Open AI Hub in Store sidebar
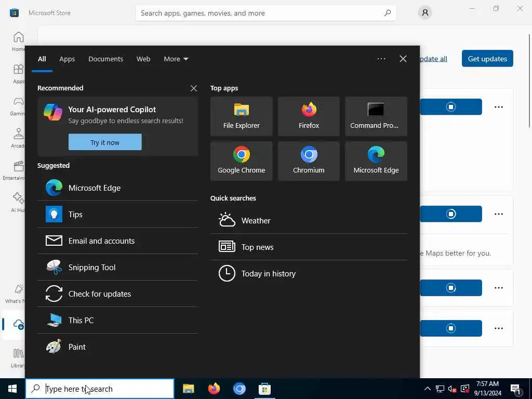Viewport: 532px width, 399px height. tap(18, 203)
